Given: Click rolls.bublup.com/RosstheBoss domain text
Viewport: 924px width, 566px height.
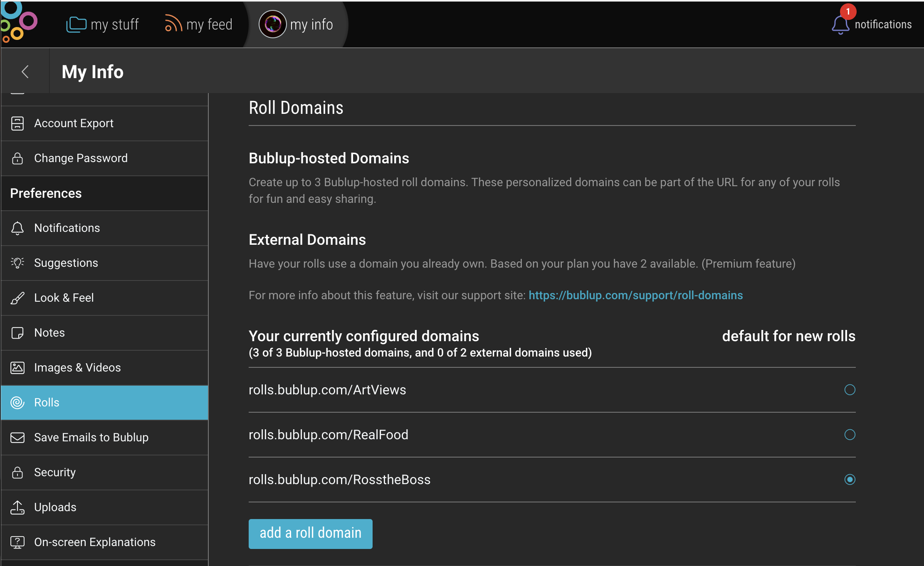Looking at the screenshot, I should 339,480.
